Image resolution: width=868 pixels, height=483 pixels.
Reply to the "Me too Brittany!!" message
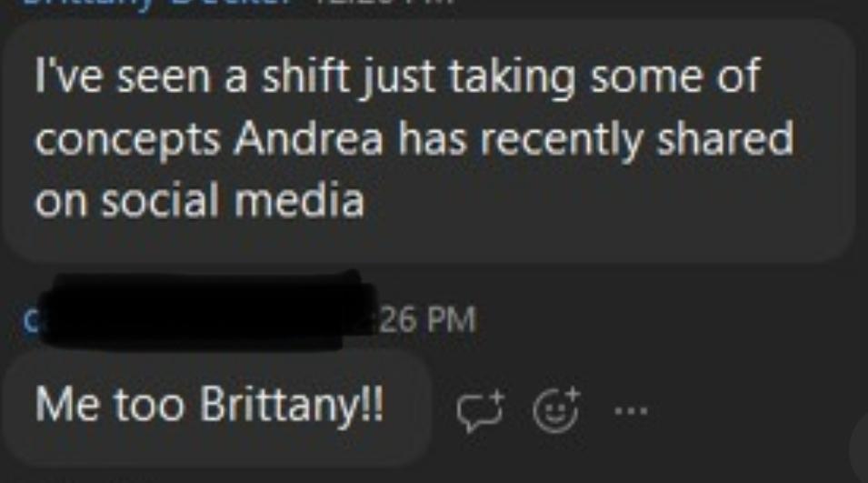(480, 411)
